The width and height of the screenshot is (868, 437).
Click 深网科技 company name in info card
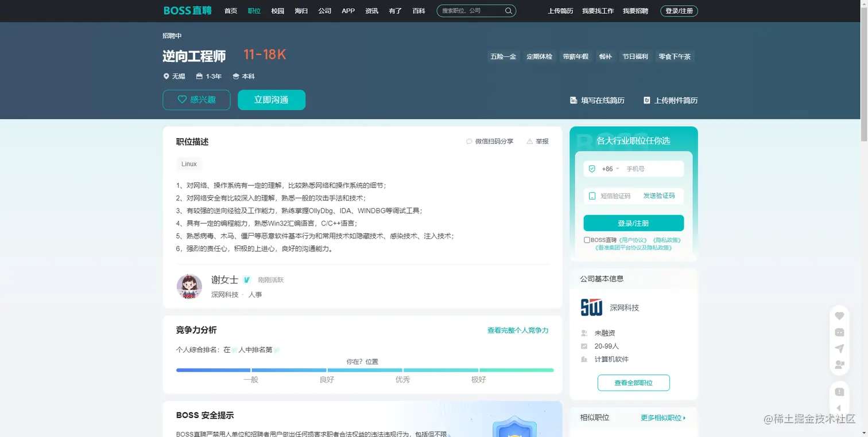624,308
